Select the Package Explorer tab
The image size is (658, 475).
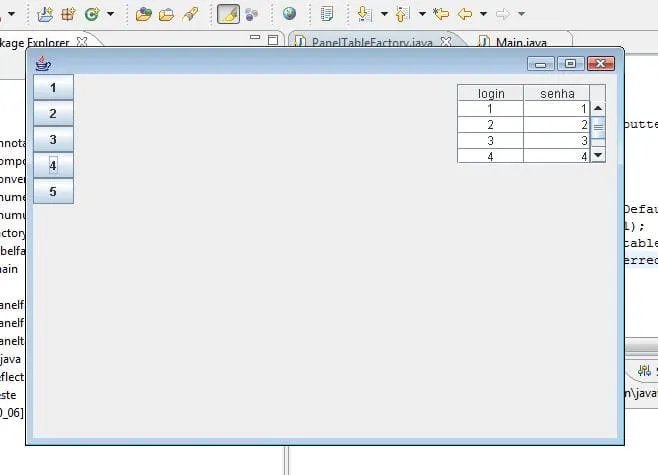[x=34, y=42]
